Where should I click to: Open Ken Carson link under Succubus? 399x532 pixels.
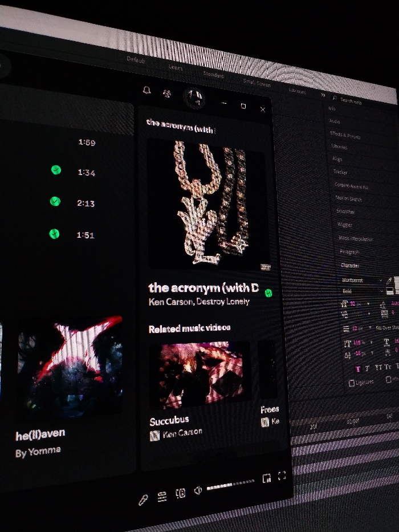pos(182,433)
